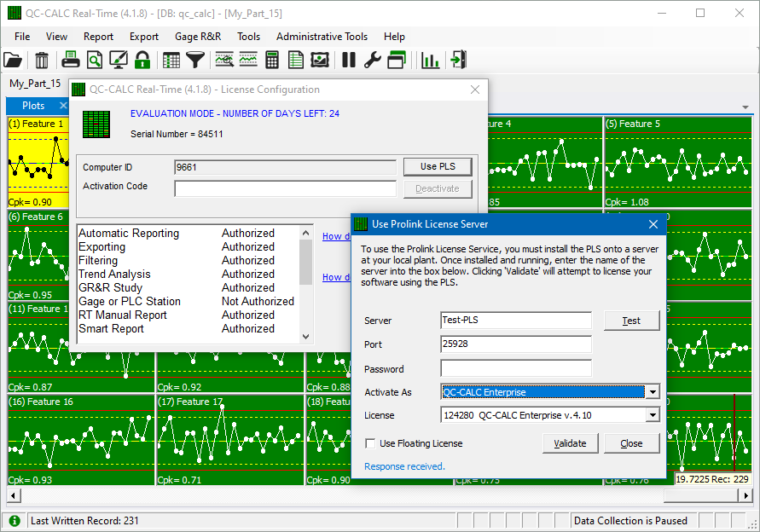Click the second 'How d' help link
This screenshot has height=532, width=760.
[x=336, y=277]
